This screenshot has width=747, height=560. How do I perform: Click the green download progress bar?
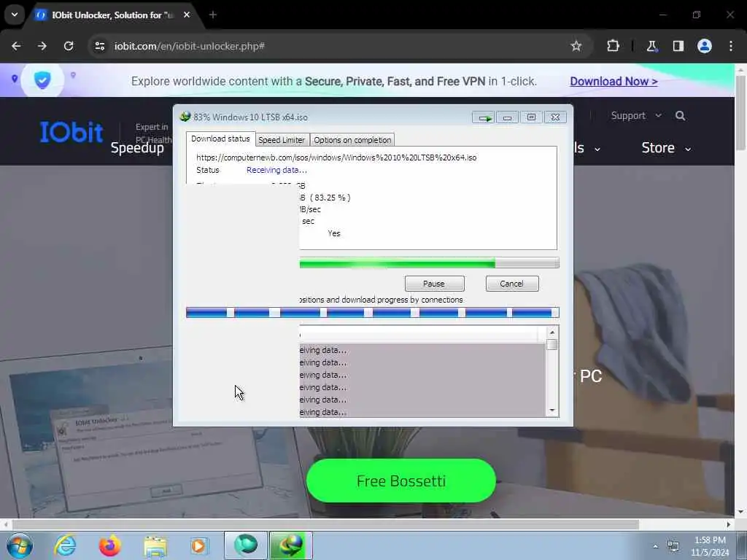429,262
